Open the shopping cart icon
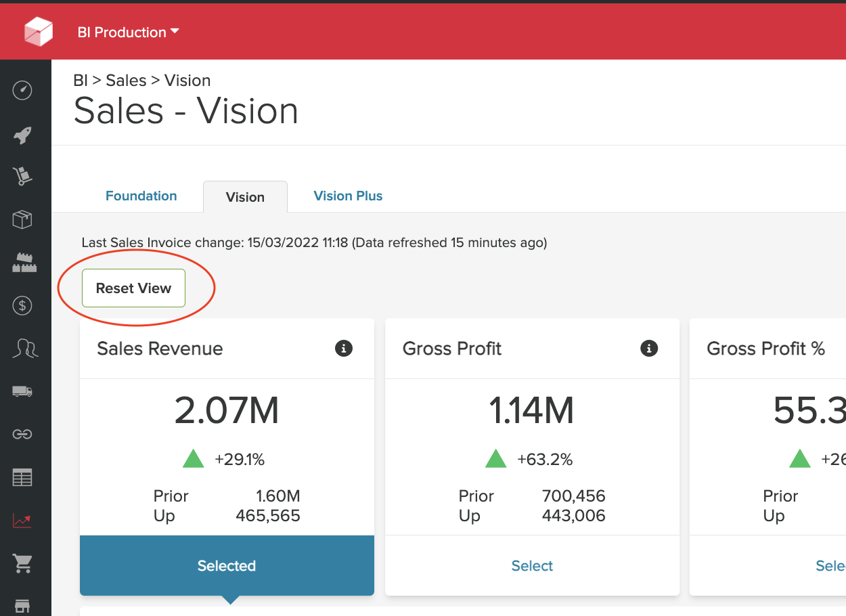 coord(22,563)
